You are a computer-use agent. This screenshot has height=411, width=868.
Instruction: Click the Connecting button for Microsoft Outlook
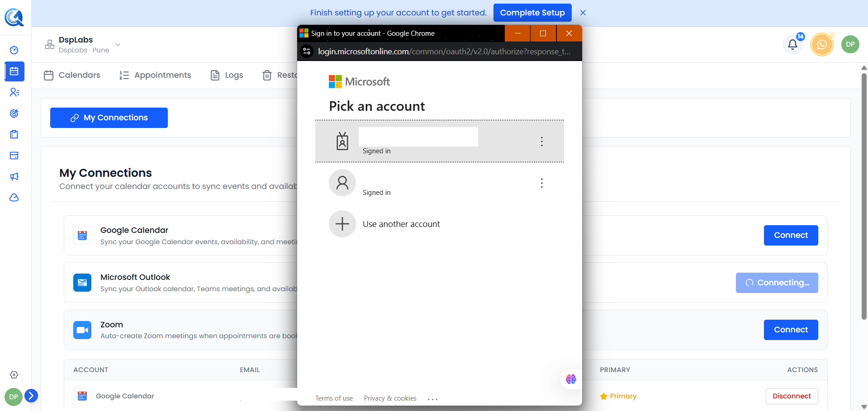[x=777, y=283]
